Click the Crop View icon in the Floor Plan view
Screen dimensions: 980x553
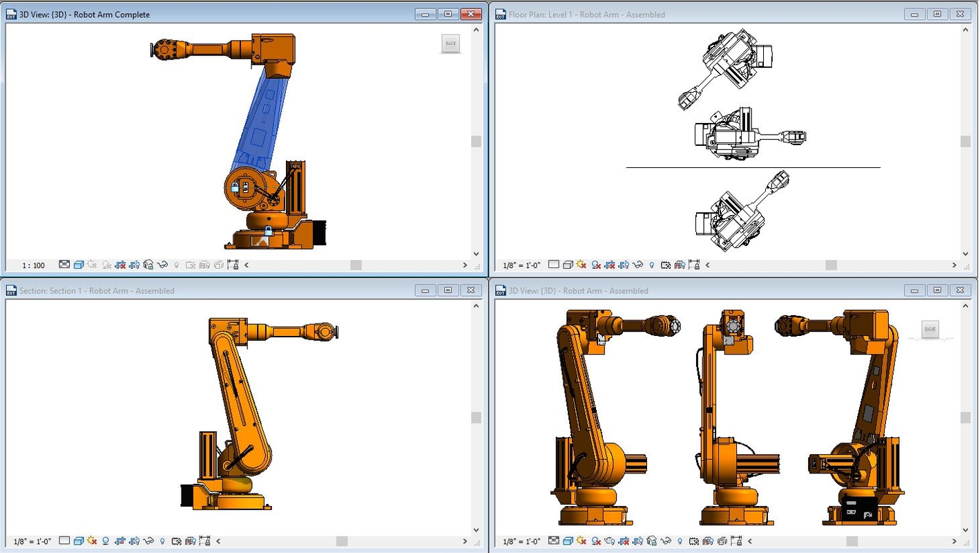pyautogui.click(x=611, y=265)
